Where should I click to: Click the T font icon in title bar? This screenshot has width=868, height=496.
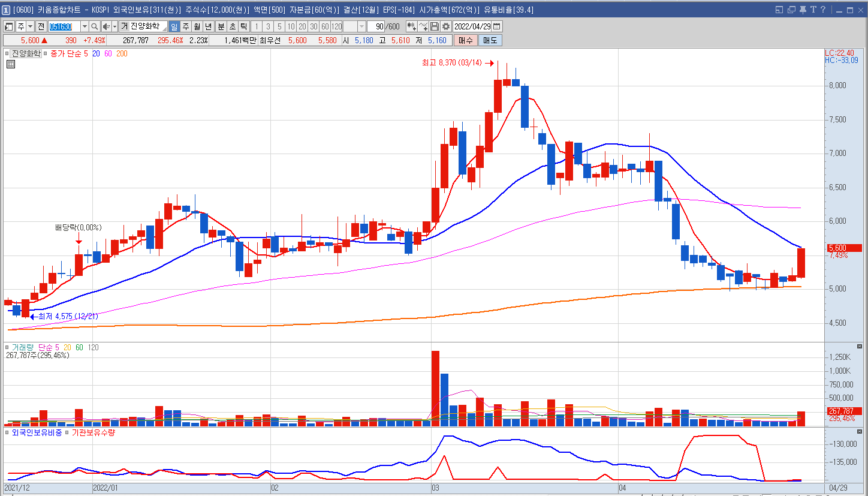(813, 10)
